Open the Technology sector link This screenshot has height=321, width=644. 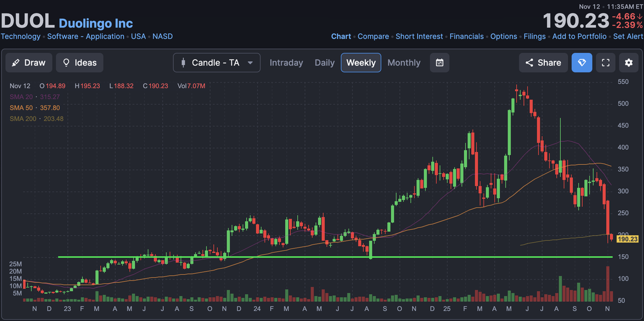[x=20, y=37]
